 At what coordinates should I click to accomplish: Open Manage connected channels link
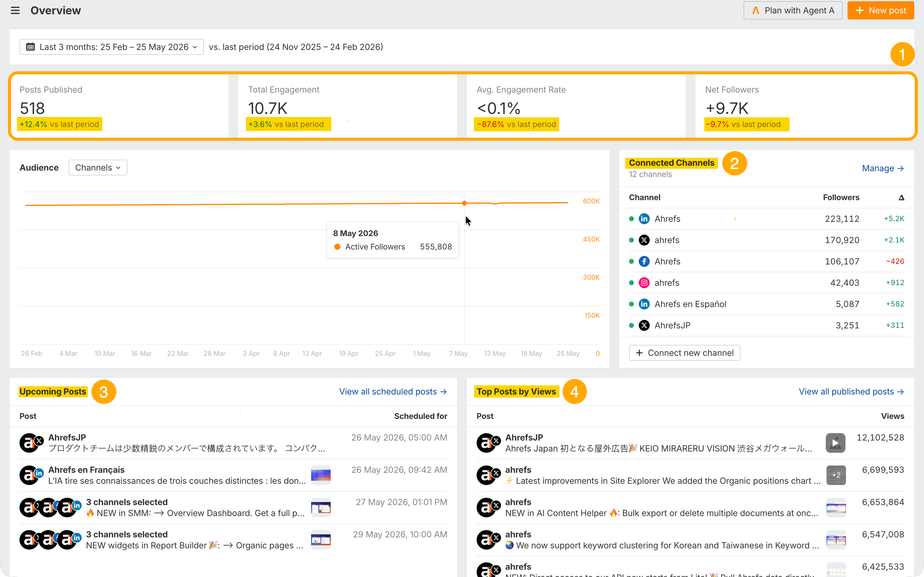(883, 168)
